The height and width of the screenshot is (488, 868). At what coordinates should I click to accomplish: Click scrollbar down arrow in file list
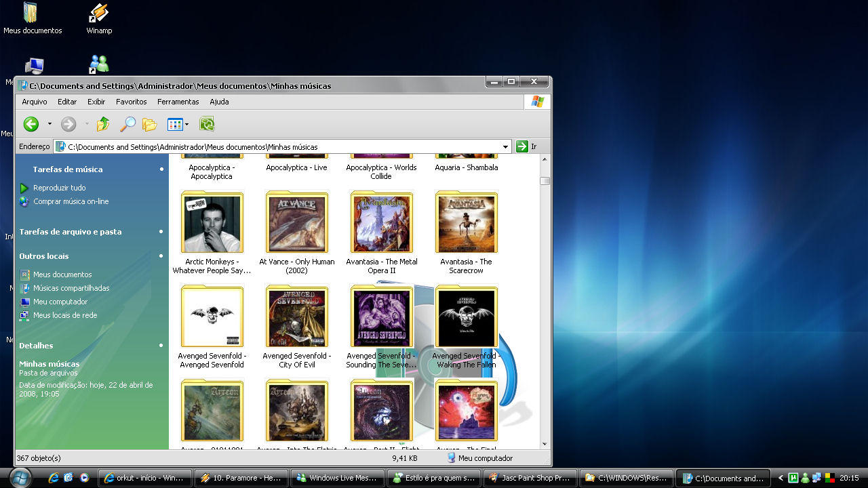pos(545,445)
